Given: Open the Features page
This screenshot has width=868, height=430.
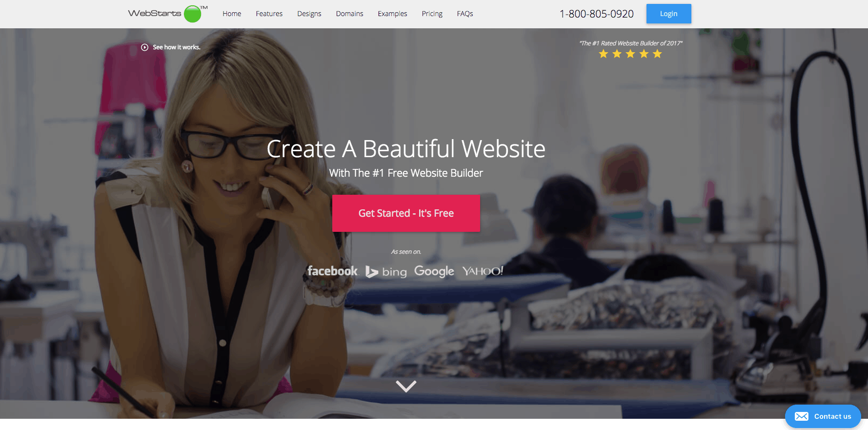Looking at the screenshot, I should [269, 14].
